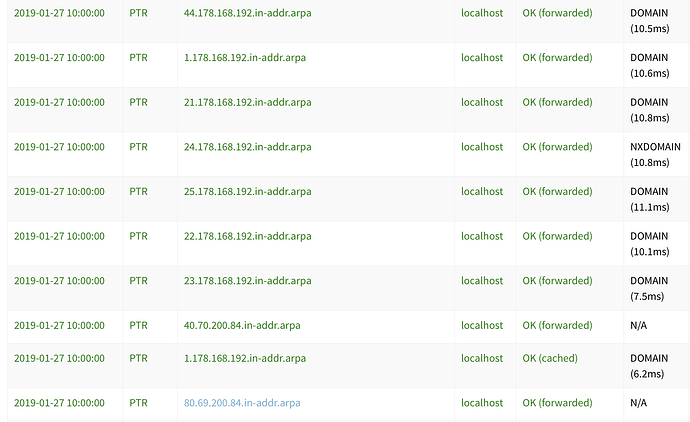Click the DOMAIN (10.6ms) reply cell
This screenshot has width=690, height=422.
(647, 64)
